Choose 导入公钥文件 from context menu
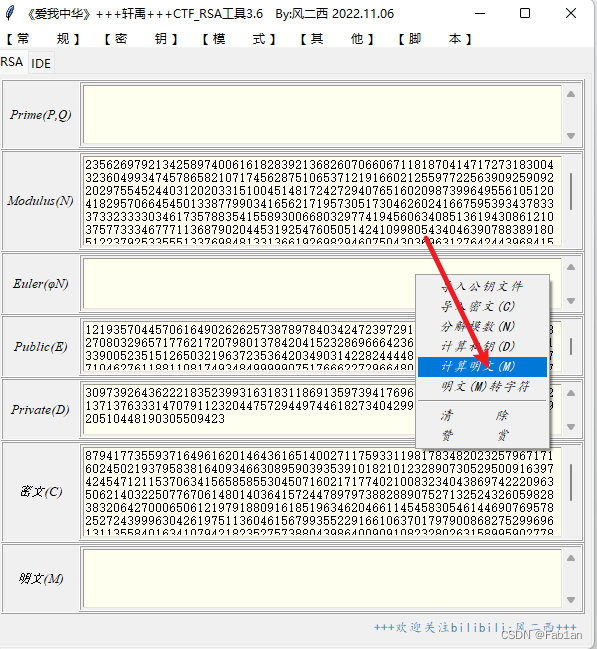Screen dimensions: 597x649 (482, 286)
